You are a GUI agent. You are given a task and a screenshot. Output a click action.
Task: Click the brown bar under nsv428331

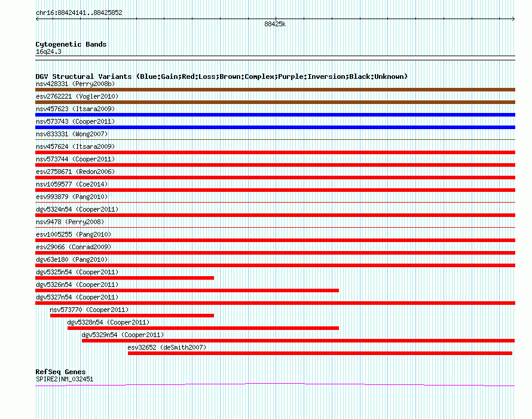[x=275, y=90]
